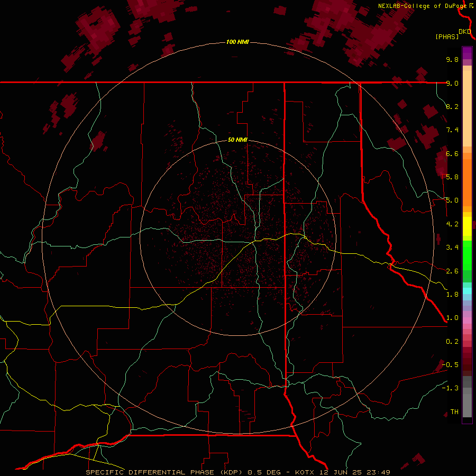Viewport: 476px width, 476px height.
Task: Pick the yellow band on the color scale
Action: tap(467, 226)
